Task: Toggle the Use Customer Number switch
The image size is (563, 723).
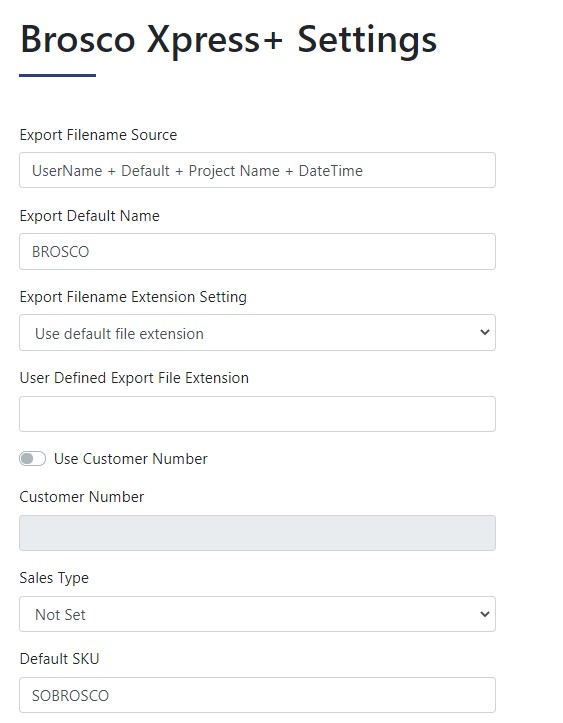Action: click(32, 459)
